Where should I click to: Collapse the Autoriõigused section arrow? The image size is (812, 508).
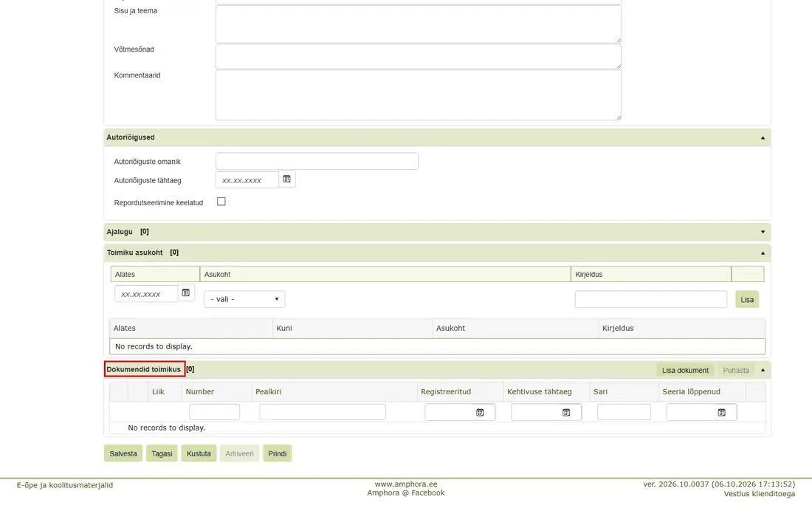click(x=763, y=138)
